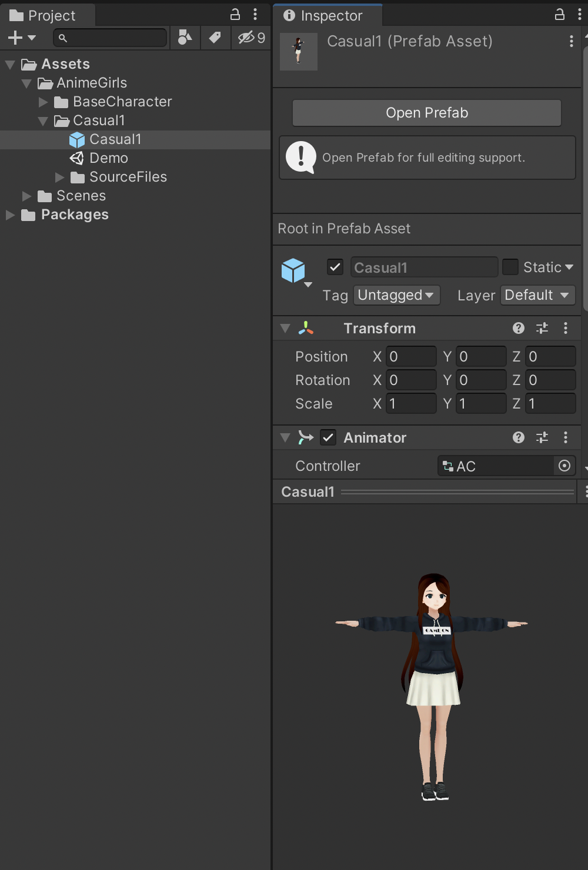Click Scale Z field
The height and width of the screenshot is (870, 588).
550,404
